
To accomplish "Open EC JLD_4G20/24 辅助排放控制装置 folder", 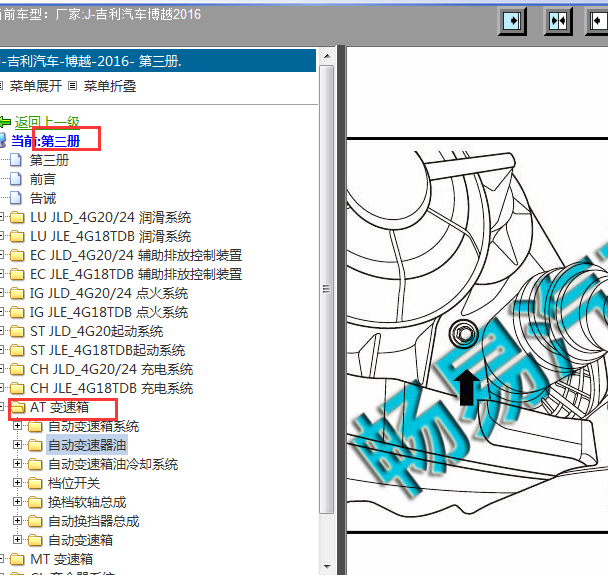I will pos(136,255).
